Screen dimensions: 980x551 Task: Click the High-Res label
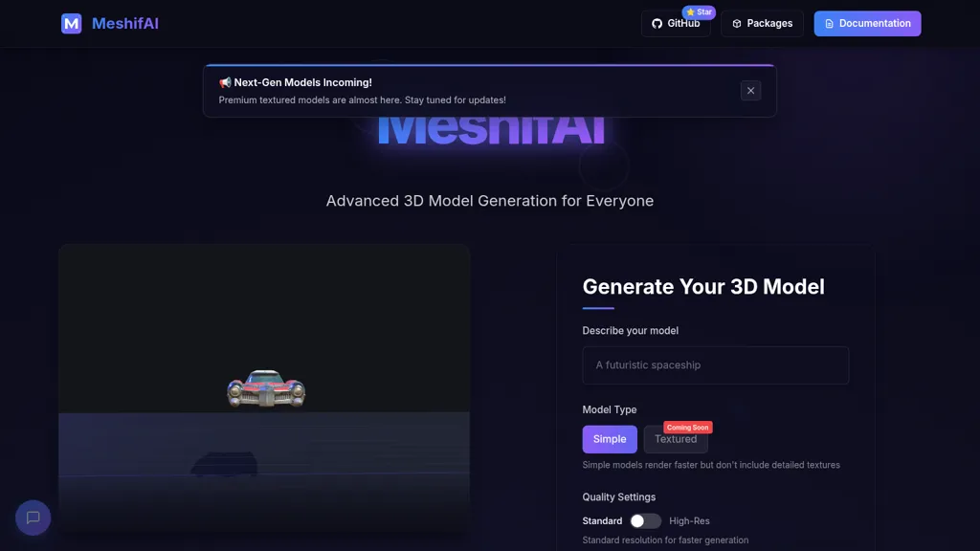tap(689, 521)
